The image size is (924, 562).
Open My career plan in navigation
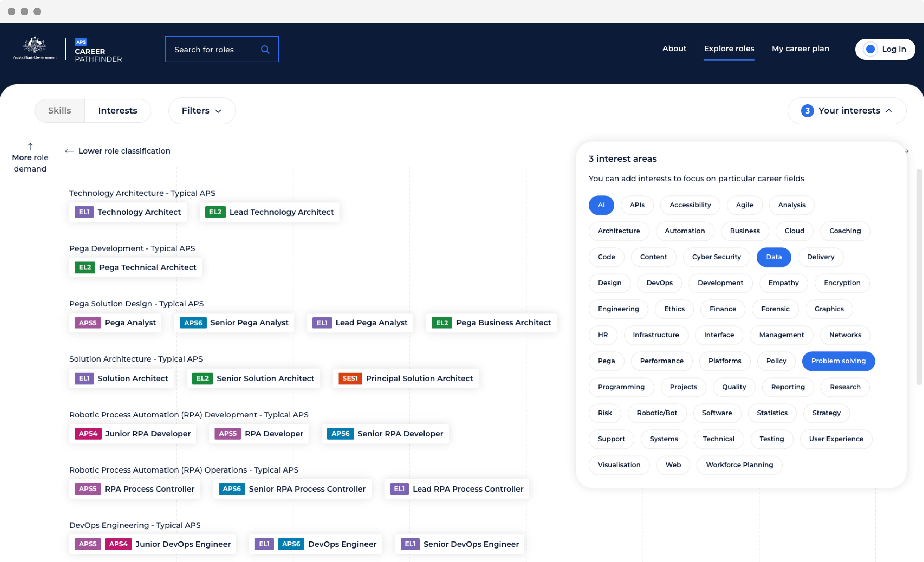coord(800,49)
